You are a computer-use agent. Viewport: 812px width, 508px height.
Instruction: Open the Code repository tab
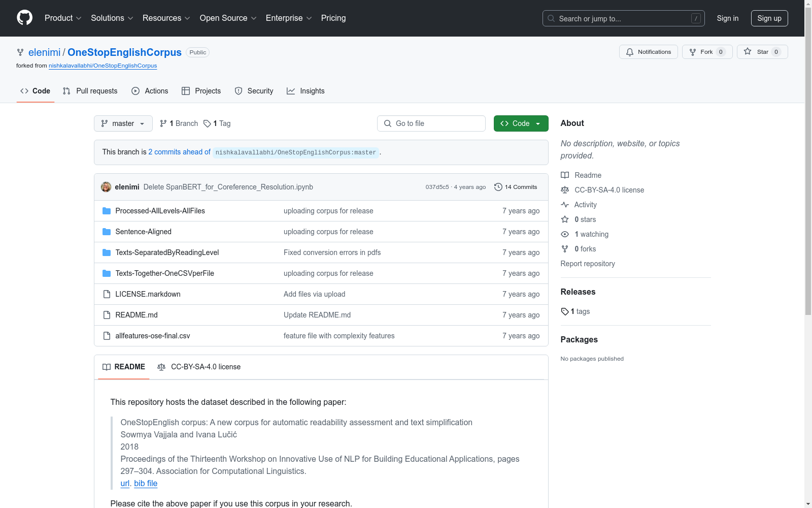tap(36, 91)
